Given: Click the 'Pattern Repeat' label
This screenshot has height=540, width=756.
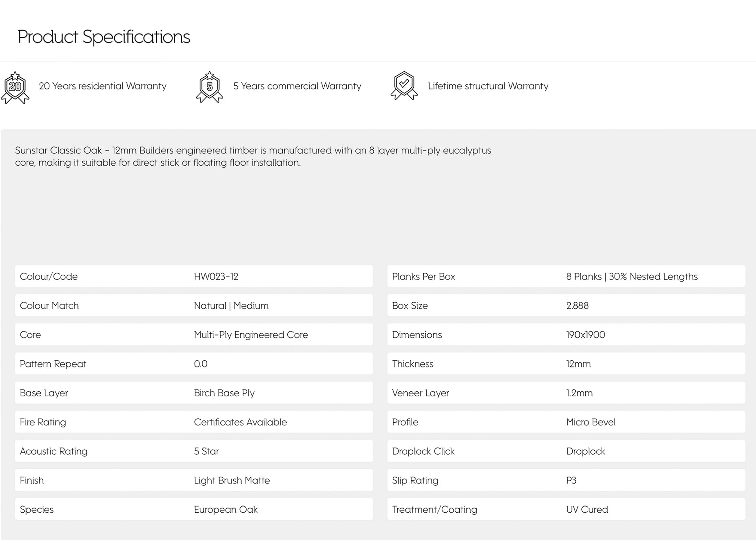Looking at the screenshot, I should click(x=53, y=364).
